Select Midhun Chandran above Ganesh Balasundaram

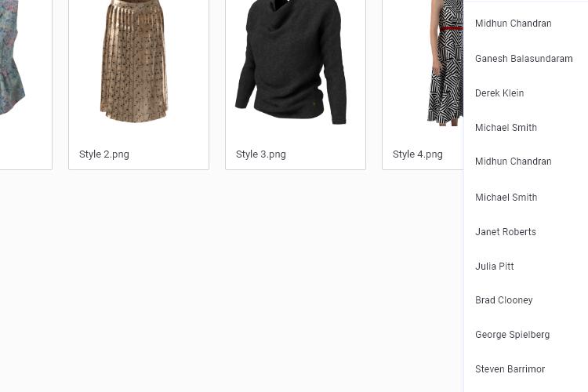tap(513, 24)
